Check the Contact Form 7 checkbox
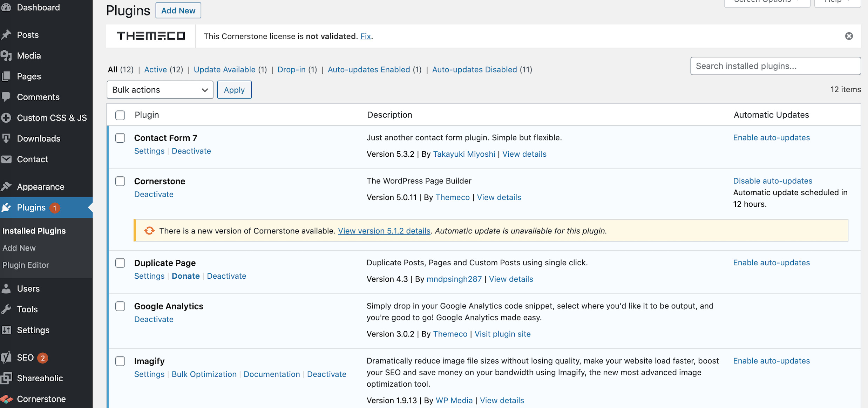The width and height of the screenshot is (868, 408). [120, 138]
